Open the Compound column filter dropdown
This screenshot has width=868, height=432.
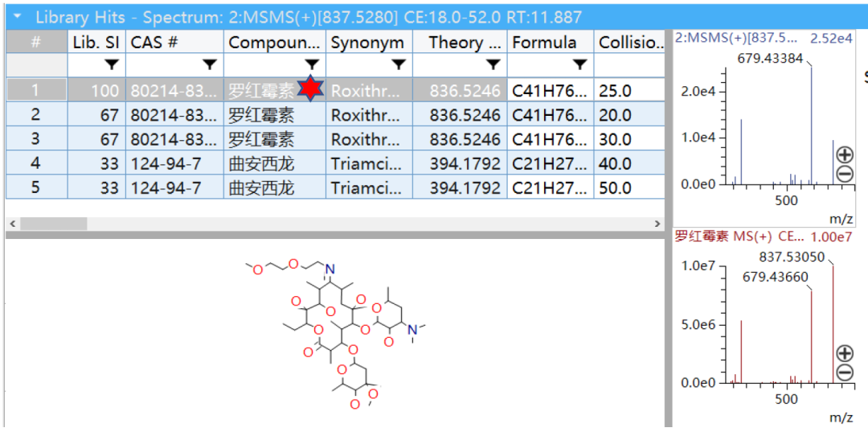[x=312, y=64]
